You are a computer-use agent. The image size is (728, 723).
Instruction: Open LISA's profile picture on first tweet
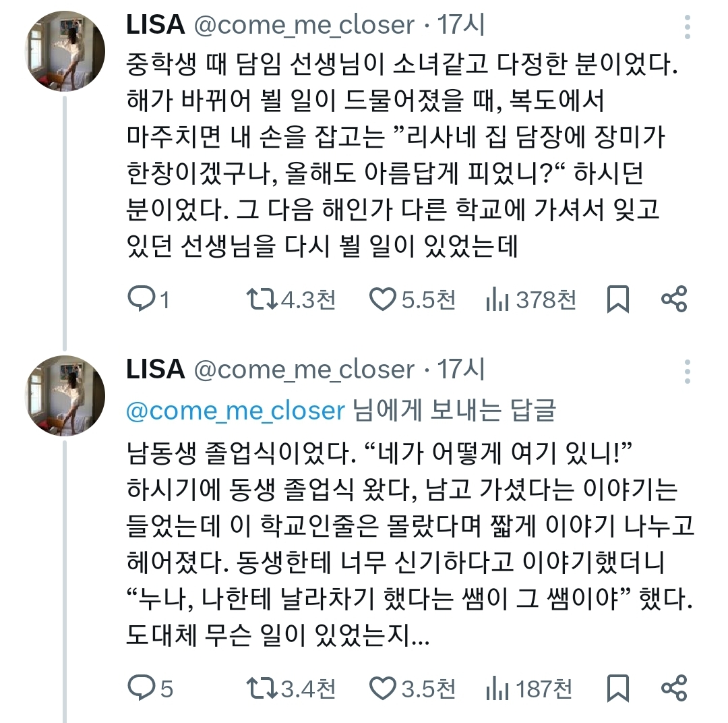65,51
